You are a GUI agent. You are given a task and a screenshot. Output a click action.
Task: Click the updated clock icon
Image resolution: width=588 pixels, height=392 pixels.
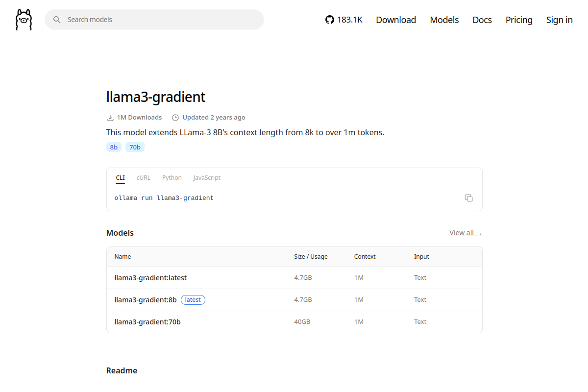click(175, 118)
